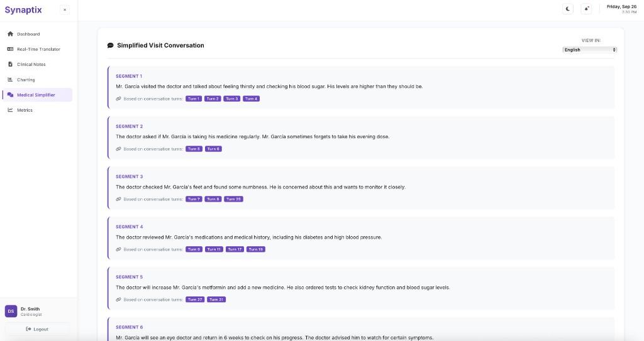Select Turn 17 tag in Segment 4
Viewport: 644px width, 341px height.
point(235,249)
